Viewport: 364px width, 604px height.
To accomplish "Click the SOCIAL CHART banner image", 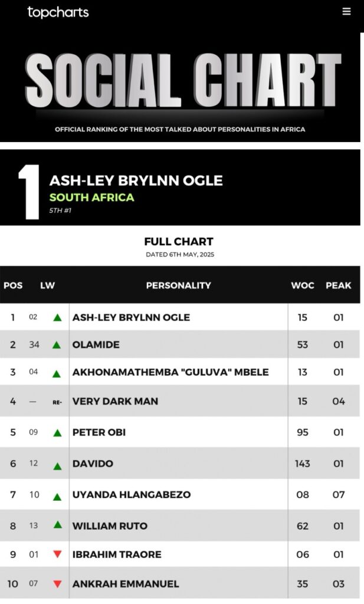I will [x=180, y=87].
